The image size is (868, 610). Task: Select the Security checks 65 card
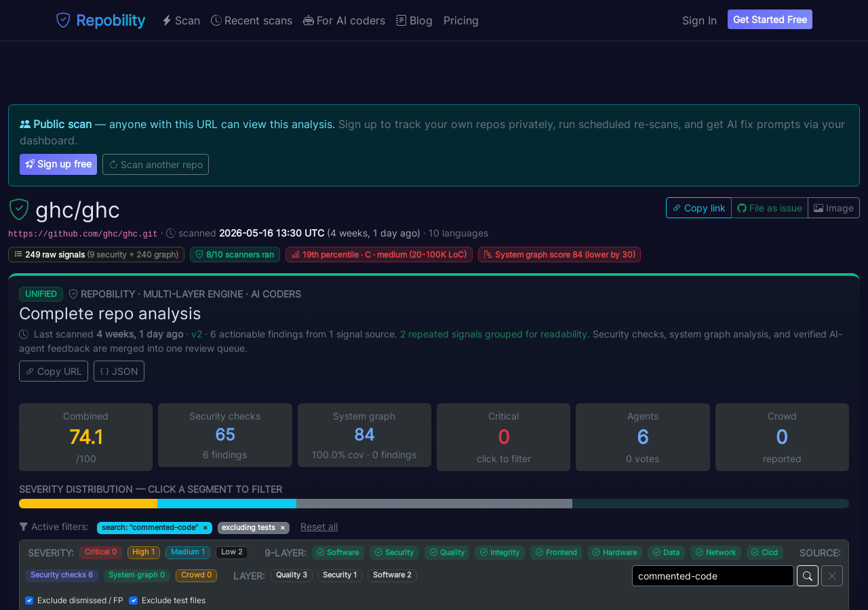point(225,435)
